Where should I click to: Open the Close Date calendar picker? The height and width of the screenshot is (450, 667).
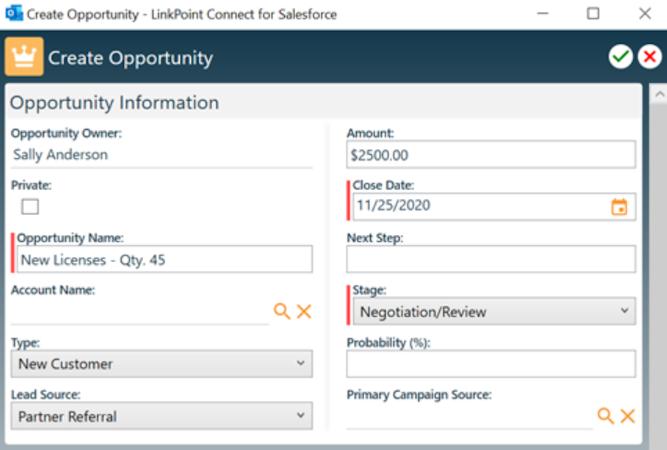(619, 207)
